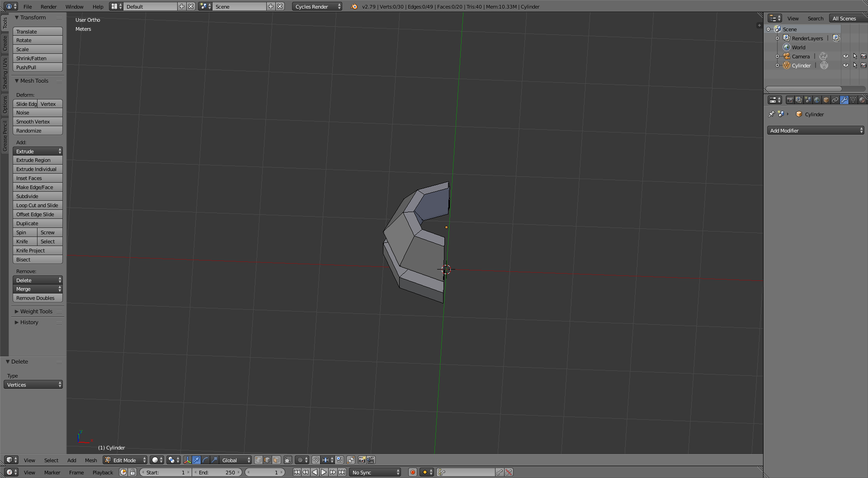Open the Delete dropdown in Remove section
Viewport: 868px width, 478px height.
tap(38, 280)
